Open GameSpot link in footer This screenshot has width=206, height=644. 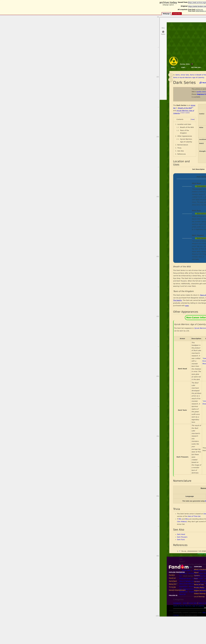[173, 581]
